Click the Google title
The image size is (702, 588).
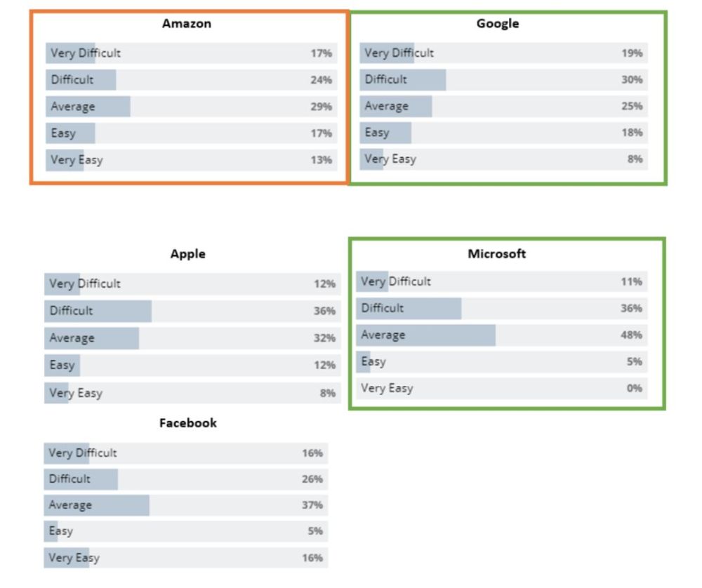(x=498, y=24)
